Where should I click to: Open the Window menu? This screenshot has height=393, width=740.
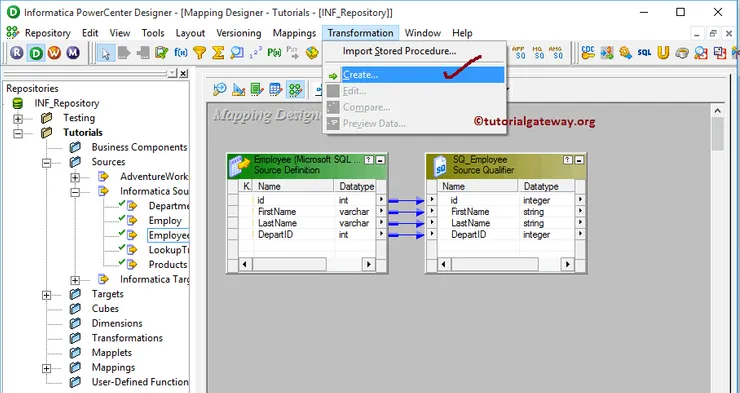pyautogui.click(x=422, y=33)
